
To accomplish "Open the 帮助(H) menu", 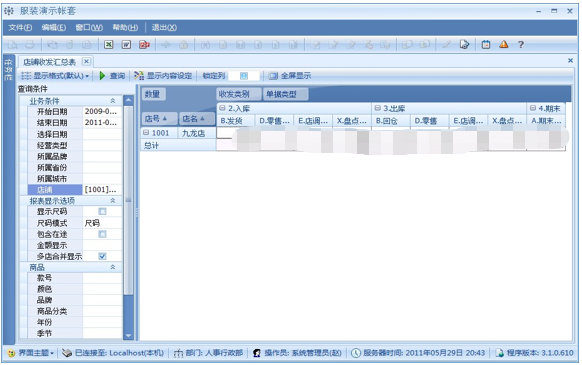I will [x=125, y=27].
